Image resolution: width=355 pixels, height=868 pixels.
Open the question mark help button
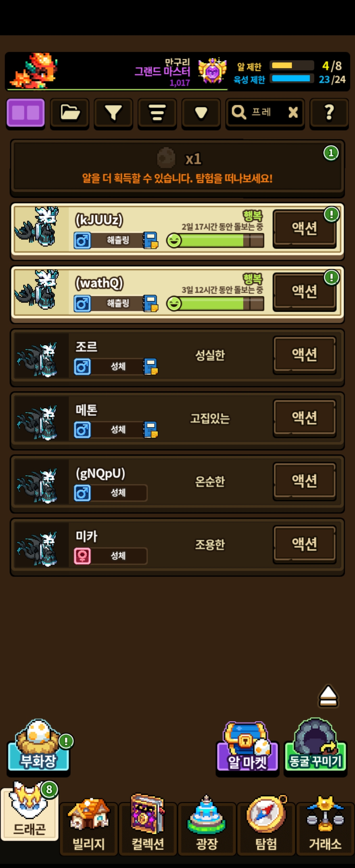click(x=329, y=113)
